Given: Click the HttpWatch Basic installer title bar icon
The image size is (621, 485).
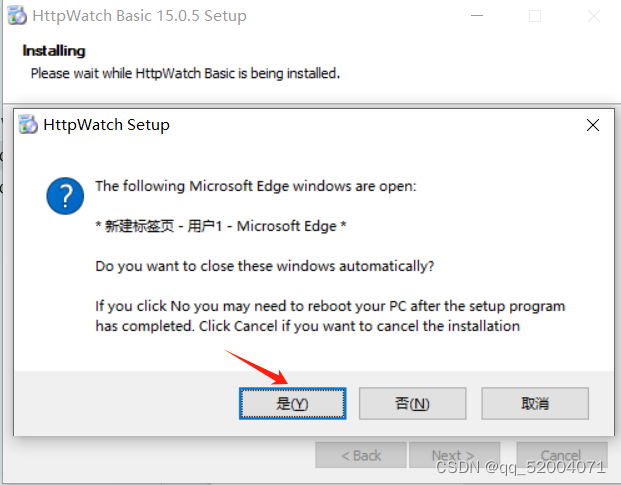Looking at the screenshot, I should coord(17,16).
